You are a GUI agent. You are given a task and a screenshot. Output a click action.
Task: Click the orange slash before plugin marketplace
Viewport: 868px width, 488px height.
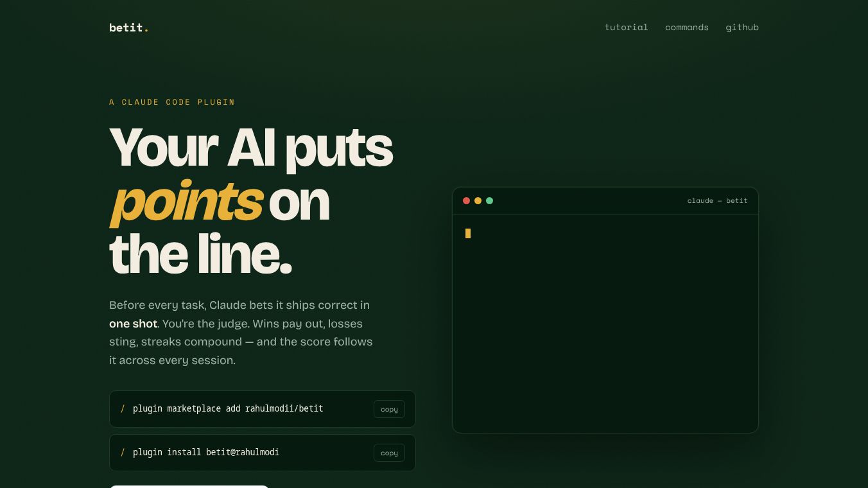[123, 408]
